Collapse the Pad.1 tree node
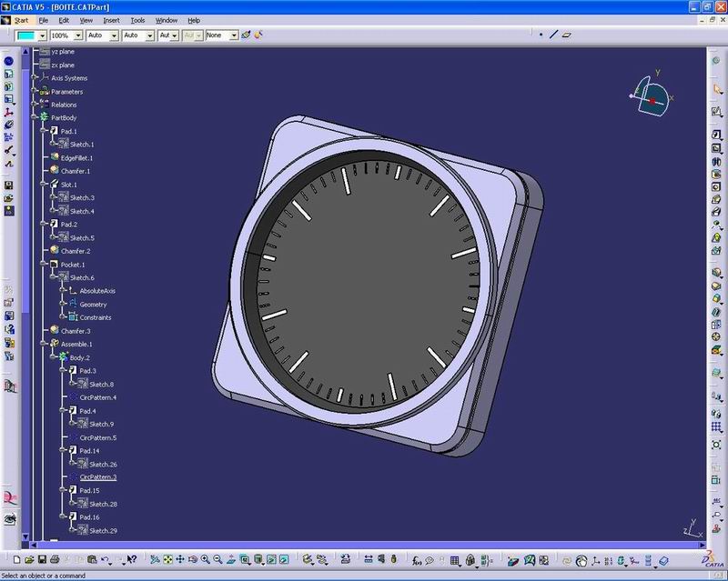The image size is (728, 581). [x=44, y=131]
